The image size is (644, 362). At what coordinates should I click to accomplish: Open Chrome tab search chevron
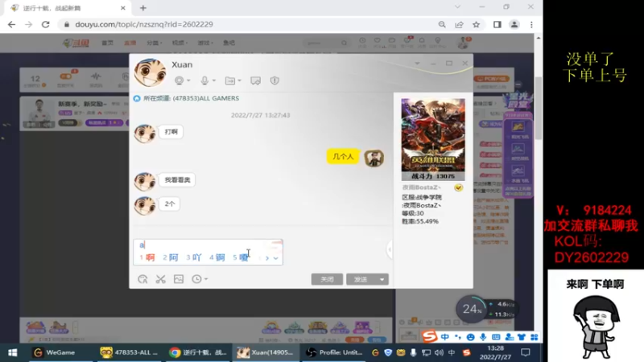[457, 7]
